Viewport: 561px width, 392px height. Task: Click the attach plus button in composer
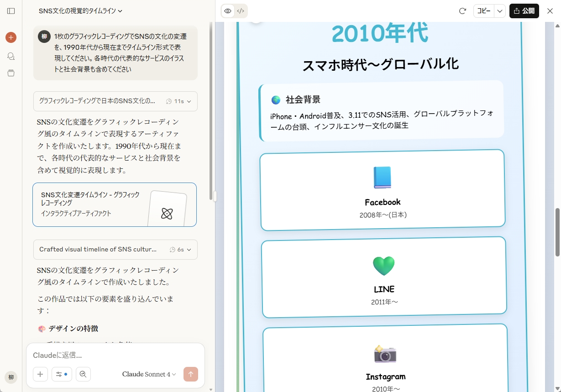click(x=40, y=374)
